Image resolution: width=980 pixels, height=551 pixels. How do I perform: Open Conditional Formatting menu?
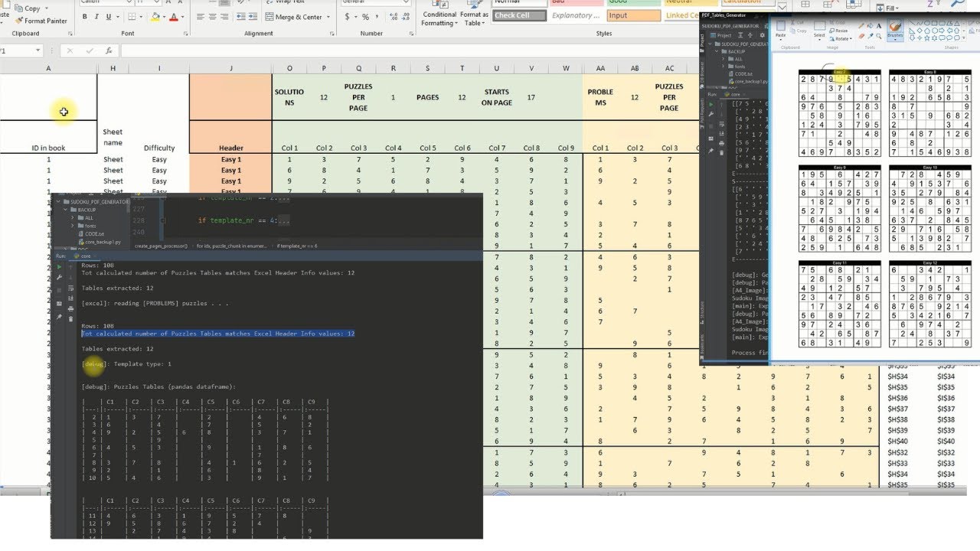point(439,13)
